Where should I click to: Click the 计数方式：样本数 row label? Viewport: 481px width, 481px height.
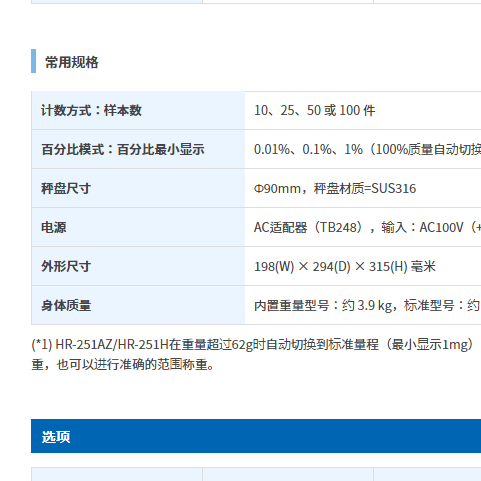tap(91, 110)
